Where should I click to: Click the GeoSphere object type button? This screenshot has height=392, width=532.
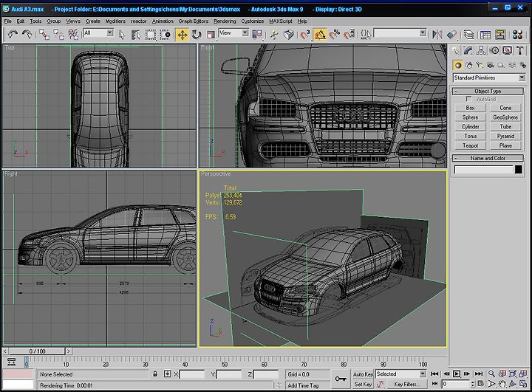505,117
